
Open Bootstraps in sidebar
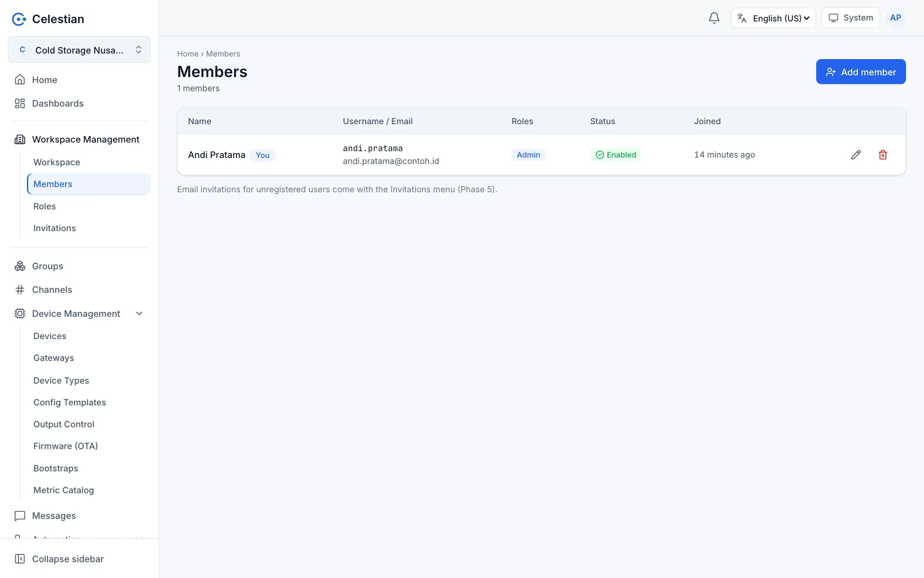tap(56, 468)
